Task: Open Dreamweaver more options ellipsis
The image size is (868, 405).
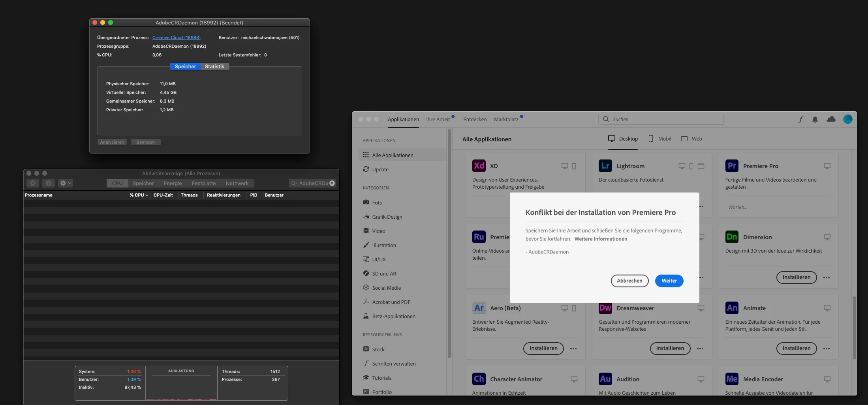Action: coord(700,349)
